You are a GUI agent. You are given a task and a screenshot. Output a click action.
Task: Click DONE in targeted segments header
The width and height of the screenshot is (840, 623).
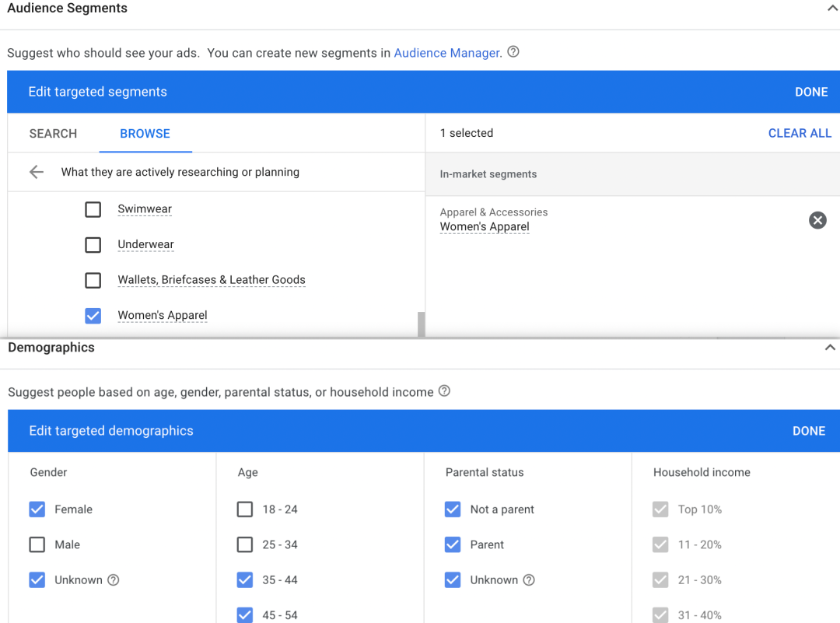click(x=810, y=92)
